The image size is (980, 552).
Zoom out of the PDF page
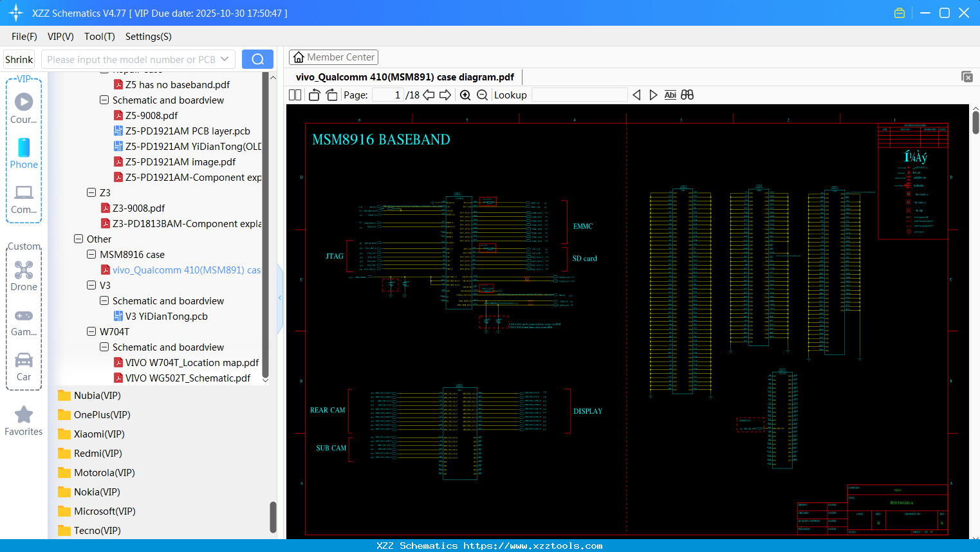[481, 95]
